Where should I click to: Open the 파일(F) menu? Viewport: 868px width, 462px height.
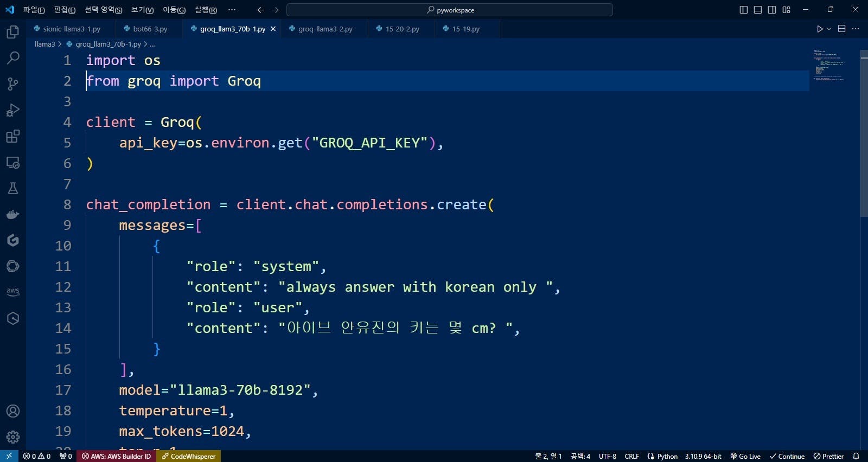(34, 10)
